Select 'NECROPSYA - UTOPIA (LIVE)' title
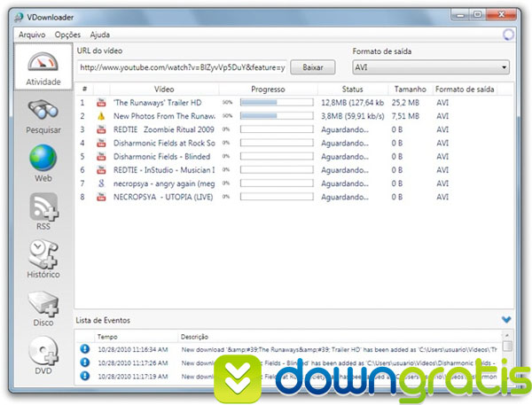Screen dimensions: 532x405 click(x=163, y=197)
